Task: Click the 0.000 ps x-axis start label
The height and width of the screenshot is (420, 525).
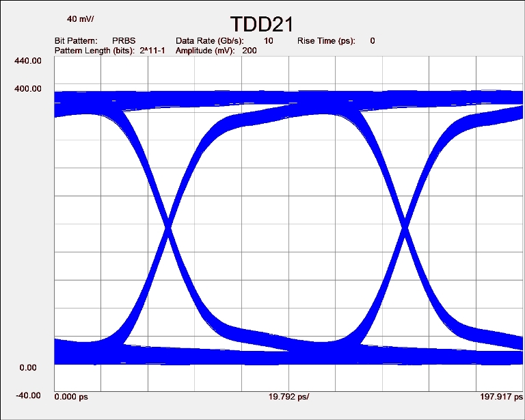Action: pos(71,397)
